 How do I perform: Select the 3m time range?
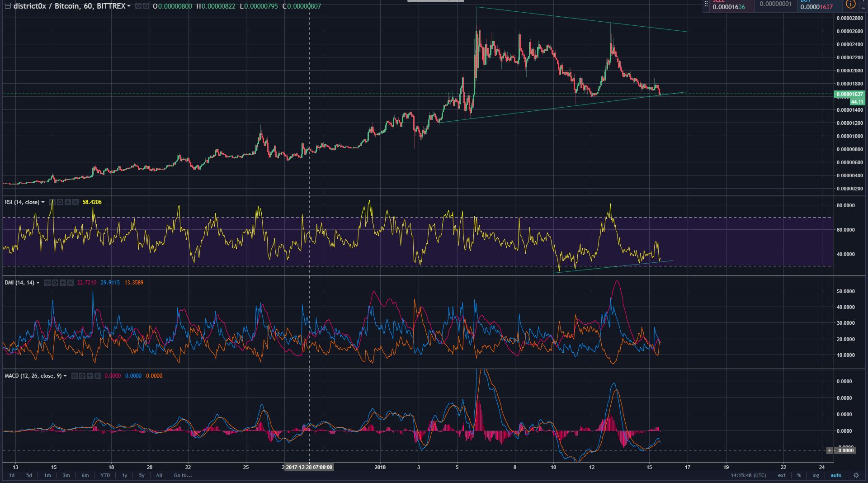(x=66, y=475)
